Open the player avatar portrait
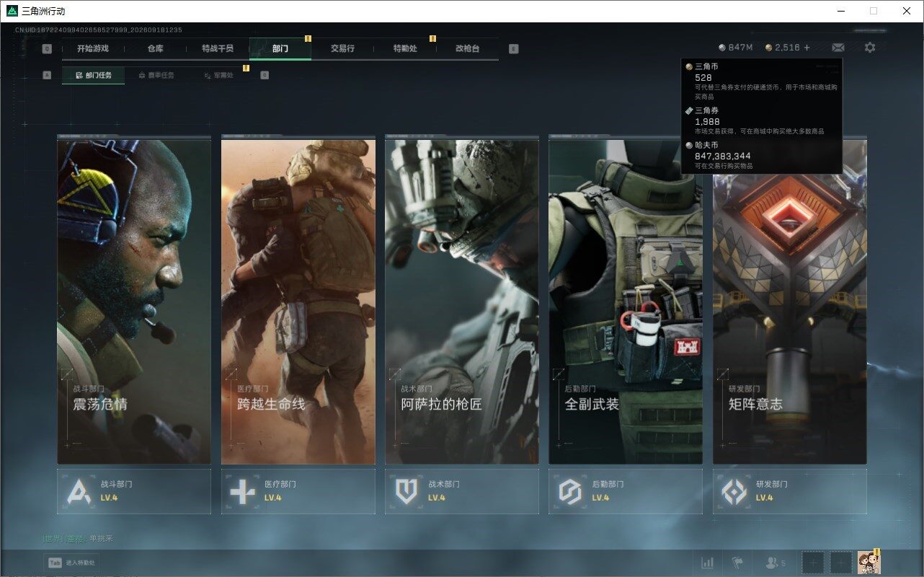 coord(869,562)
